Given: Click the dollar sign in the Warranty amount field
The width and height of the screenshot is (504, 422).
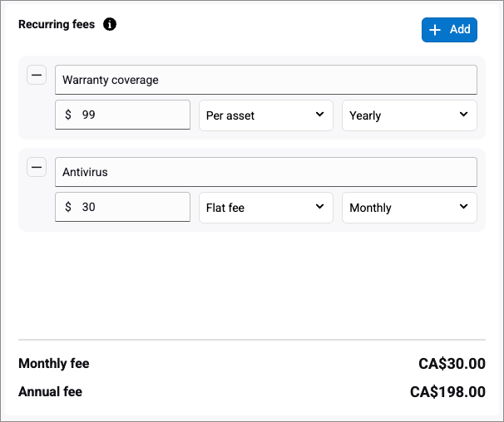Looking at the screenshot, I should pyautogui.click(x=68, y=115).
